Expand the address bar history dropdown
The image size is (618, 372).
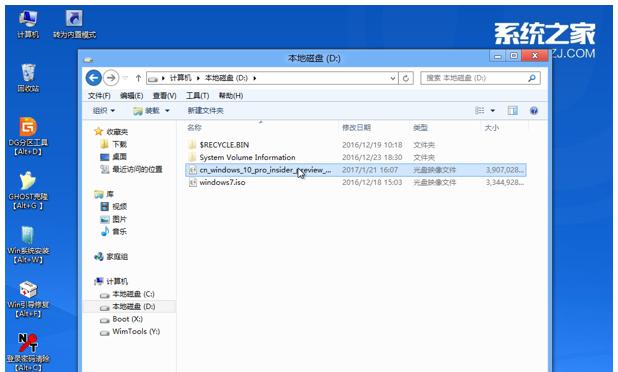pos(393,78)
